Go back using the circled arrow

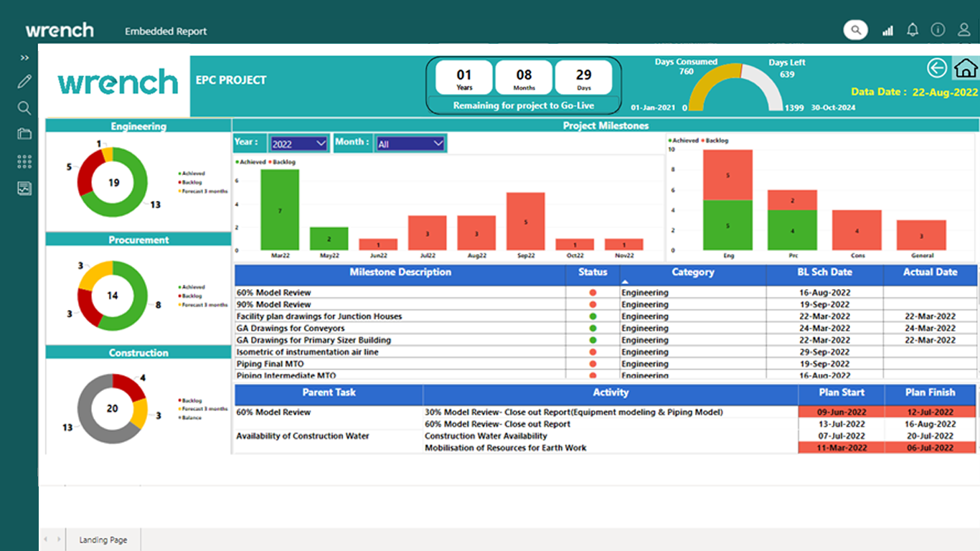[x=937, y=67]
